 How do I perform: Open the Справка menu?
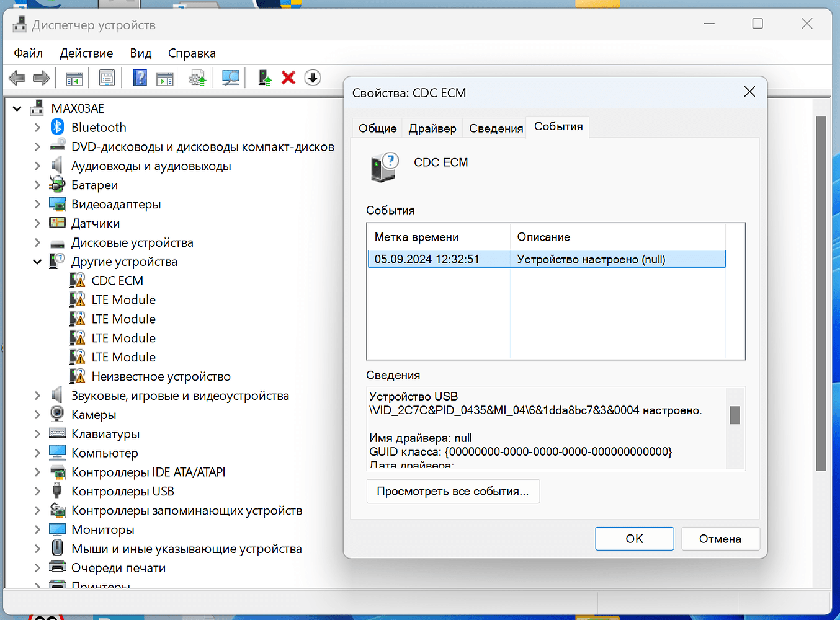tap(192, 53)
